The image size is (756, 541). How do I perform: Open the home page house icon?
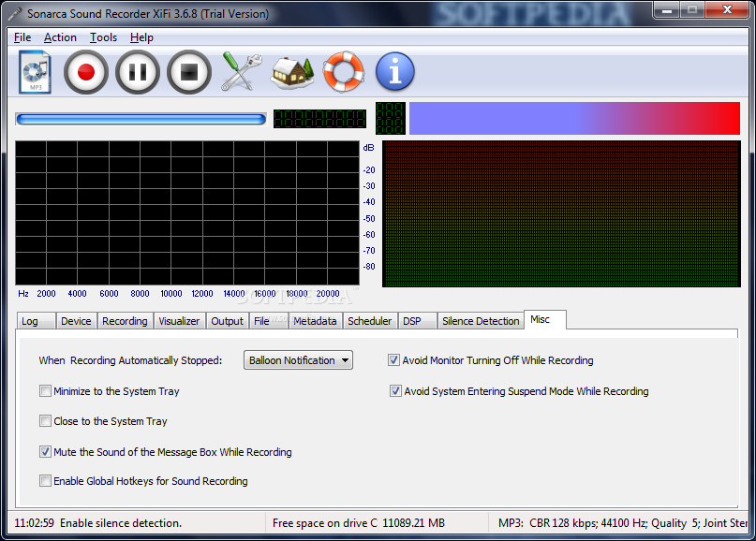(x=292, y=73)
